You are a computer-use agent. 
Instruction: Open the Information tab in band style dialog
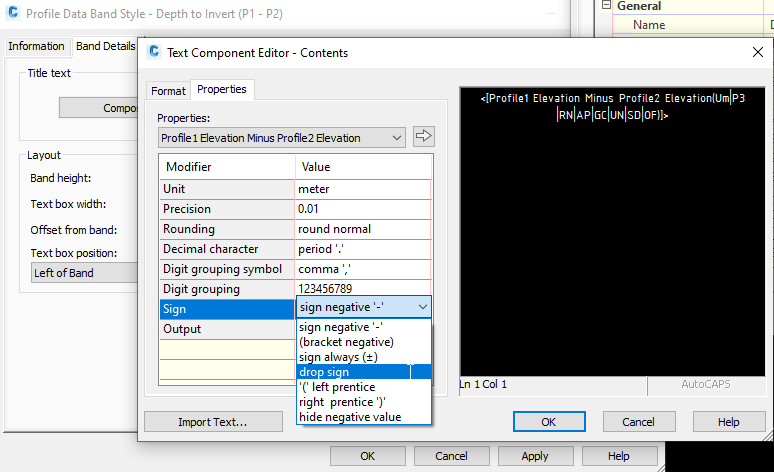[x=36, y=46]
